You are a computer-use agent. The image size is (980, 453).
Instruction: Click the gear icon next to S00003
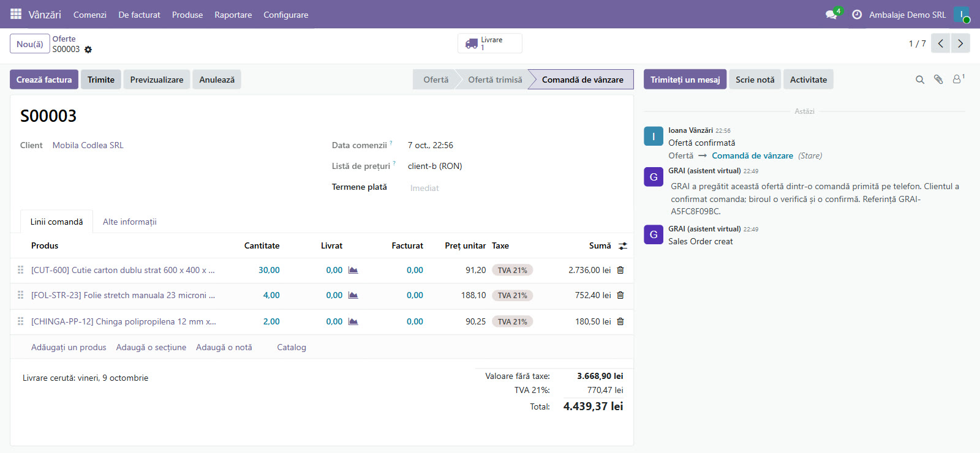tap(88, 50)
